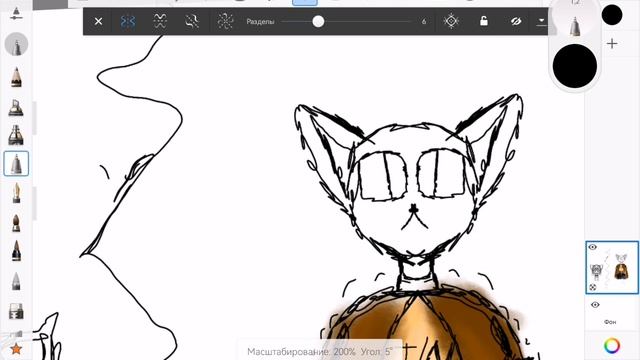The height and width of the screenshot is (360, 640).
Task: Toggle the symmetry lock icon
Action: tap(484, 21)
